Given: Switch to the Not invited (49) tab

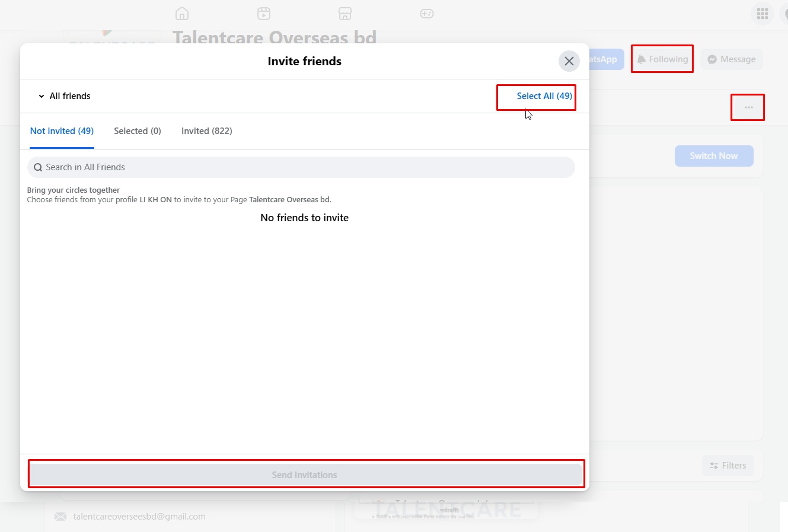Looking at the screenshot, I should [x=62, y=131].
